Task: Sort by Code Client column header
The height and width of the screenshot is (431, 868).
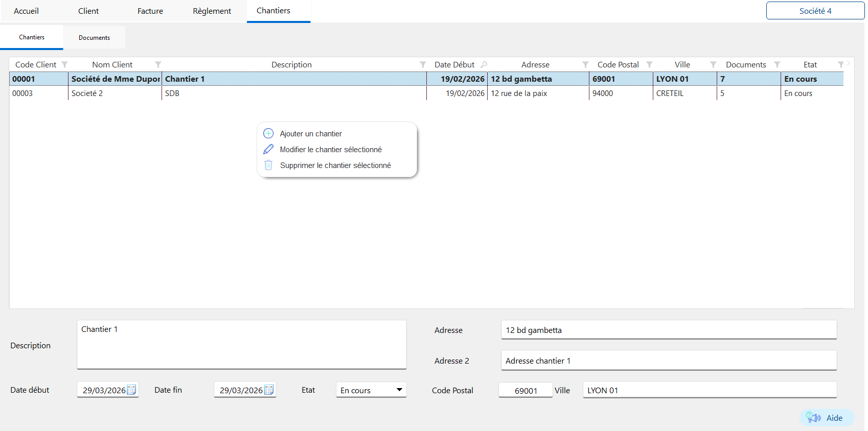Action: click(x=36, y=64)
